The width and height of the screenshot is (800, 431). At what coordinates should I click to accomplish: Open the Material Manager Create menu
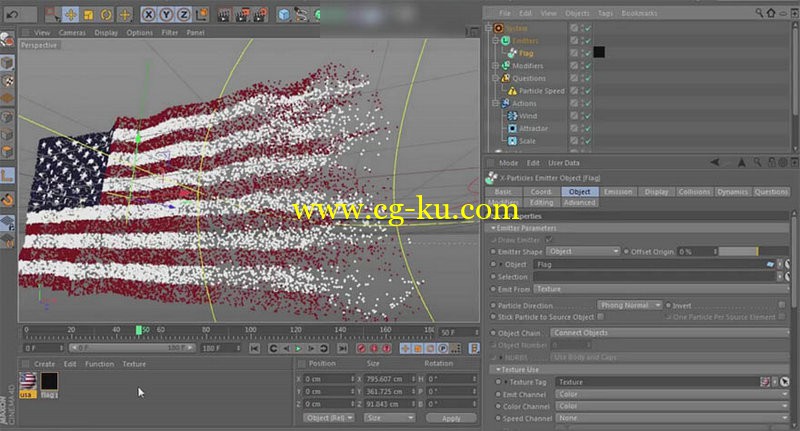point(44,364)
